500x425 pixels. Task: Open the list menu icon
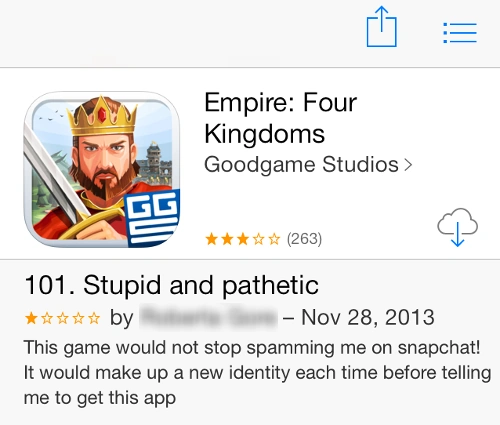point(460,33)
